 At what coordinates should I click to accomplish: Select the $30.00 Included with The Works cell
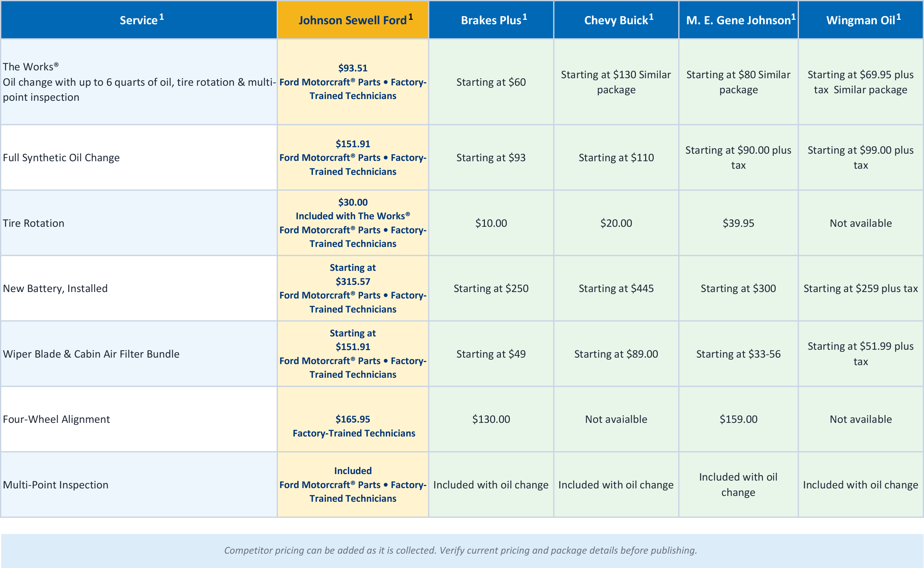pyautogui.click(x=353, y=223)
